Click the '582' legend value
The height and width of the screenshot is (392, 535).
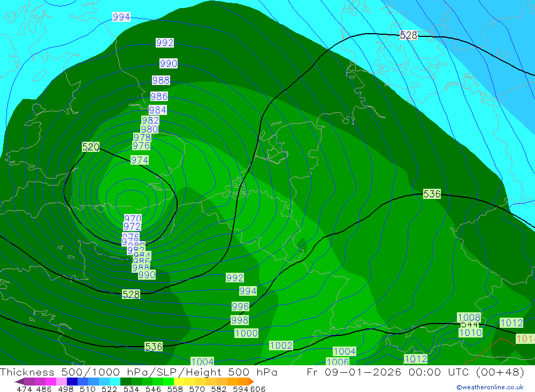coord(219,389)
